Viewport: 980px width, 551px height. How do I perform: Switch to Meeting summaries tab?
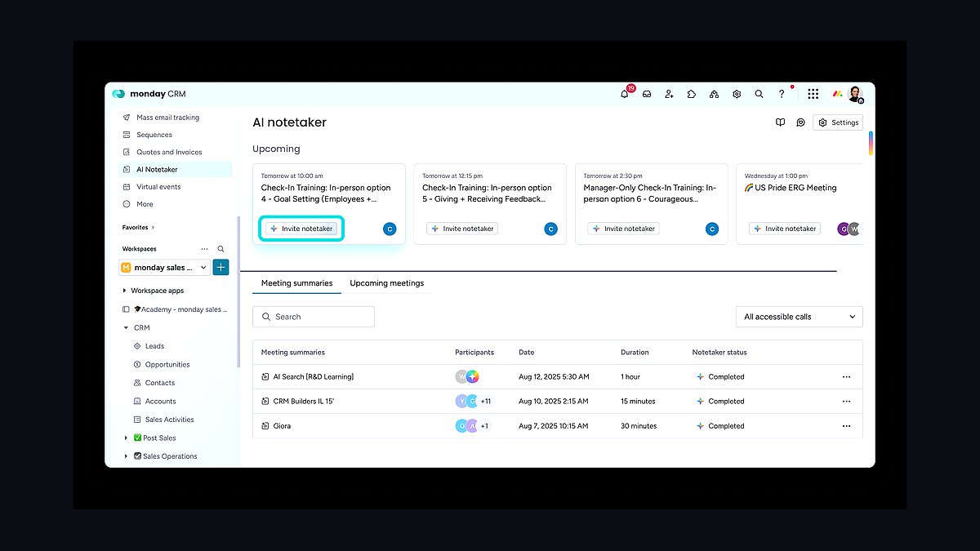click(x=296, y=283)
